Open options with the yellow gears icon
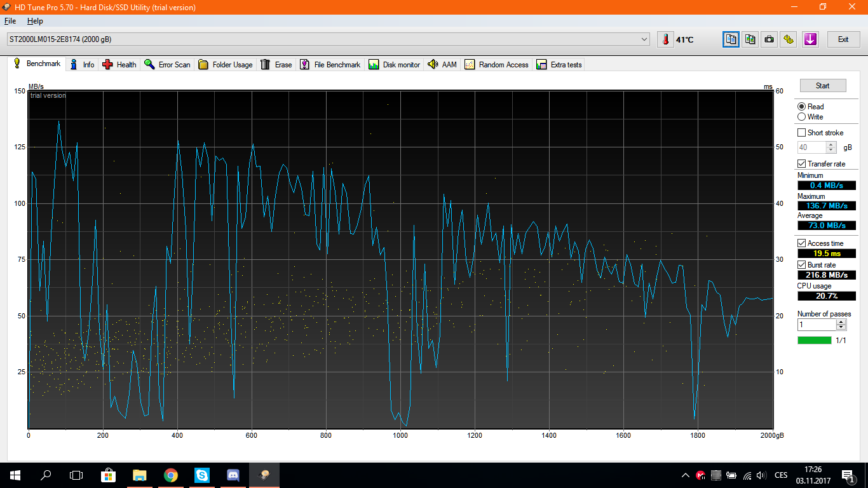 pos(789,39)
